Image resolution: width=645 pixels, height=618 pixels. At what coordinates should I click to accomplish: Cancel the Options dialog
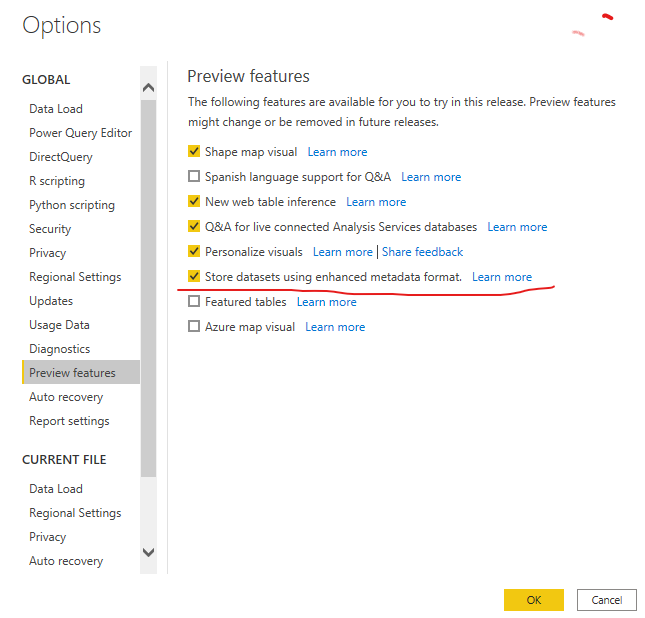(607, 600)
